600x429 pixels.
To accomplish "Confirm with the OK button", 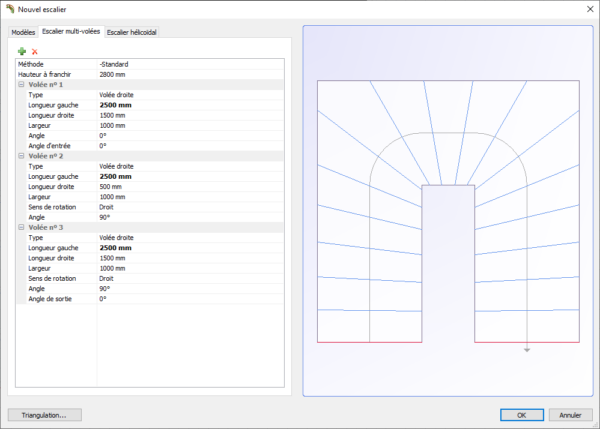I will [522, 415].
